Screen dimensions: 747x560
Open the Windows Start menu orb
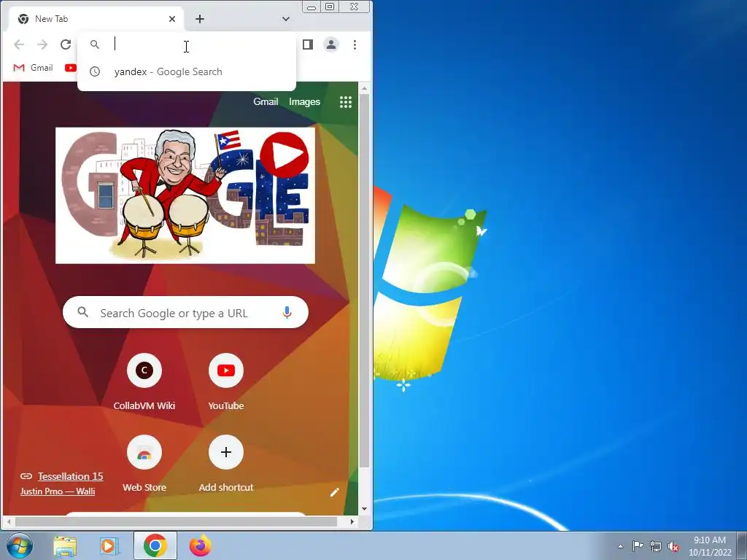[20, 546]
